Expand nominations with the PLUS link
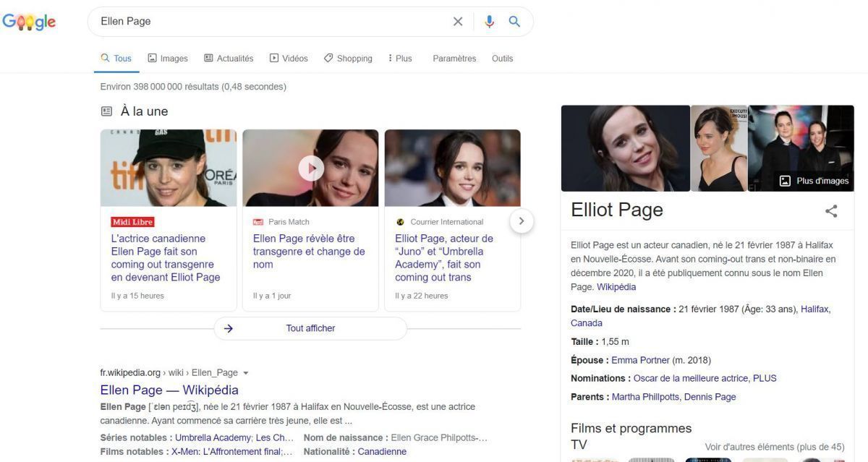Screen dimensions: 868x462 click(765, 378)
